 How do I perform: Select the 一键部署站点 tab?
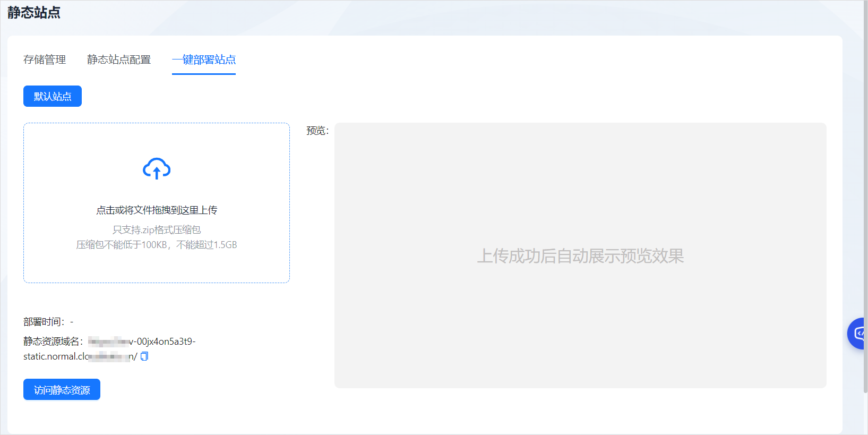click(204, 59)
